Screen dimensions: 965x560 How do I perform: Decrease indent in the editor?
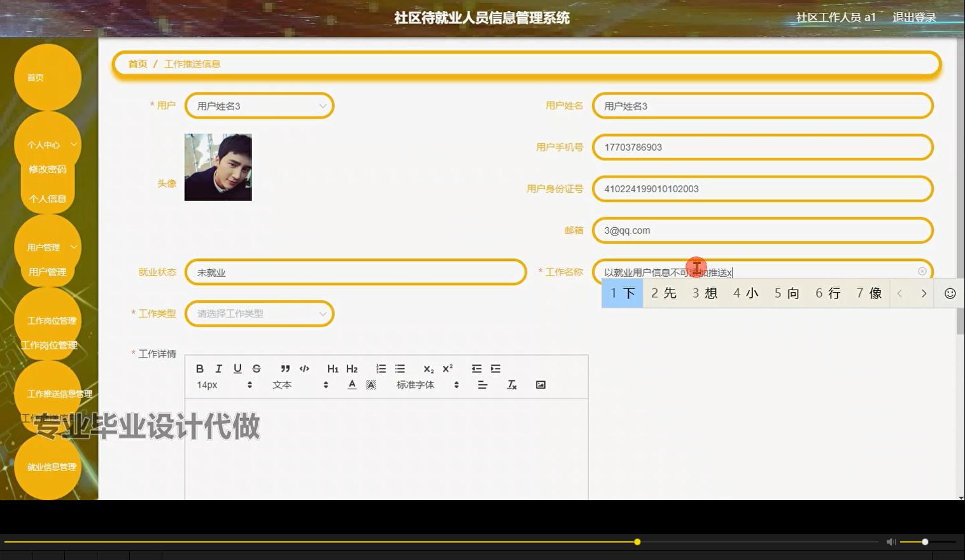coord(476,368)
